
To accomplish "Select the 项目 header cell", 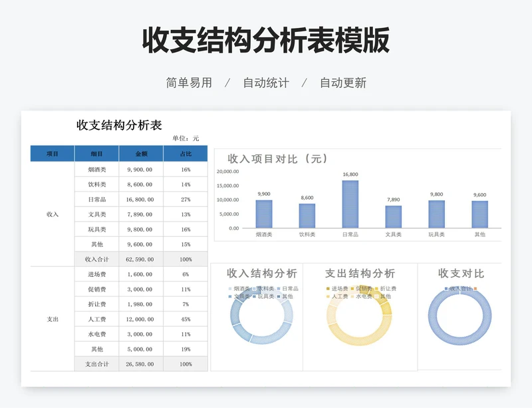I will (x=53, y=154).
